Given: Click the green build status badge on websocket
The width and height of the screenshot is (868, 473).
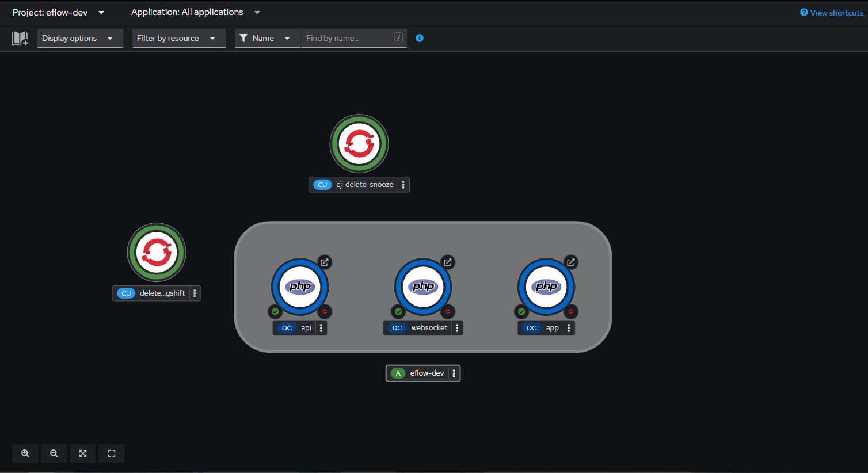Looking at the screenshot, I should tap(398, 312).
